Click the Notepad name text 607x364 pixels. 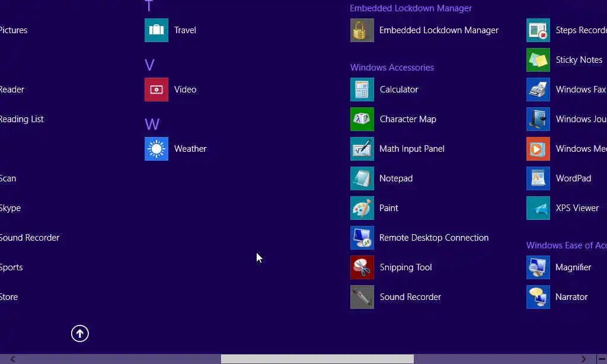[x=396, y=178]
